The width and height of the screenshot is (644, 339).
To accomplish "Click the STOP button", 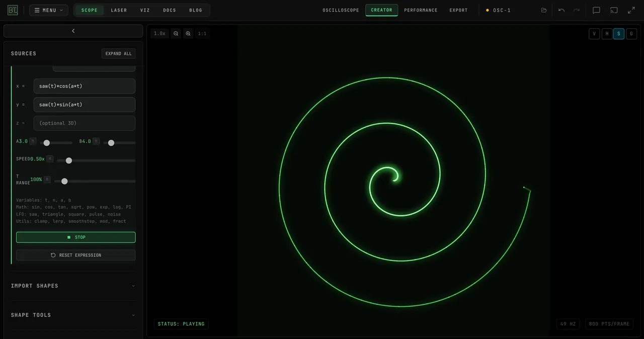I will click(75, 237).
